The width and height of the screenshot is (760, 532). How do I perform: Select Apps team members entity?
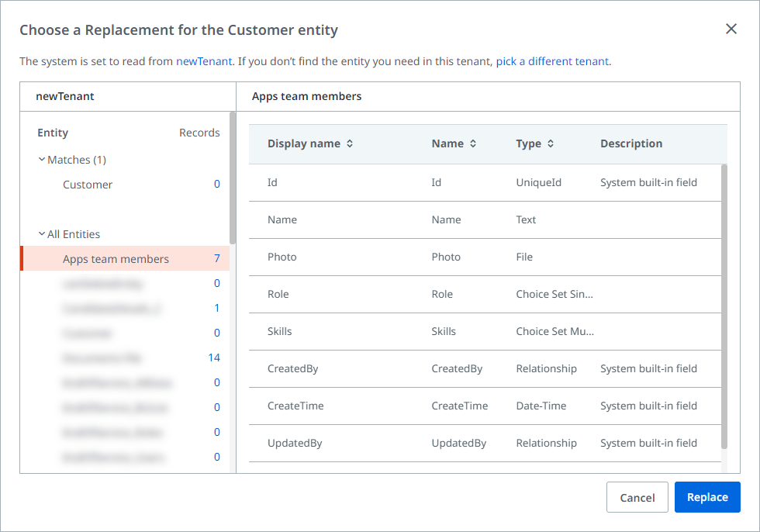116,259
